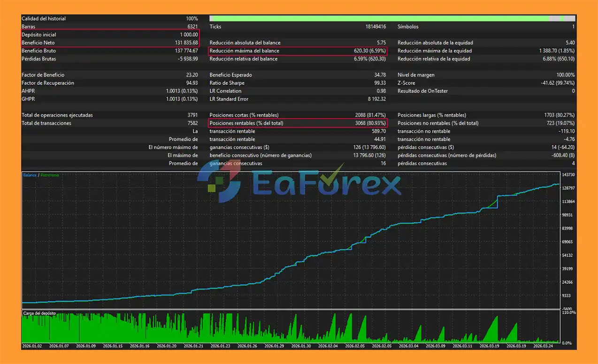This screenshot has height=364, width=598.
Task: Click the gray segment of quality bar
Action: pos(555,18)
